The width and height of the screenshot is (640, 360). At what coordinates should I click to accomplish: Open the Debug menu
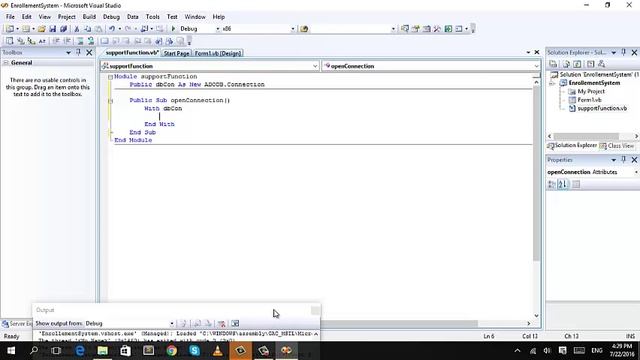point(111,17)
